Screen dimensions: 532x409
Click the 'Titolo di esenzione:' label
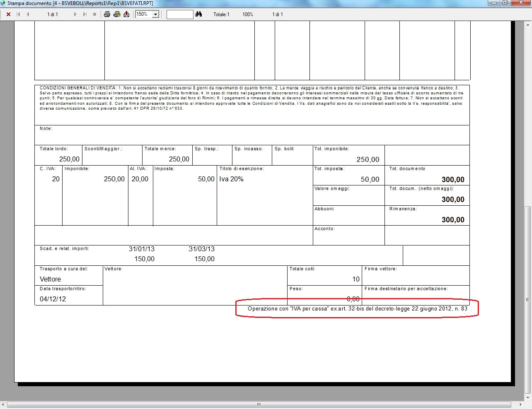(x=242, y=169)
